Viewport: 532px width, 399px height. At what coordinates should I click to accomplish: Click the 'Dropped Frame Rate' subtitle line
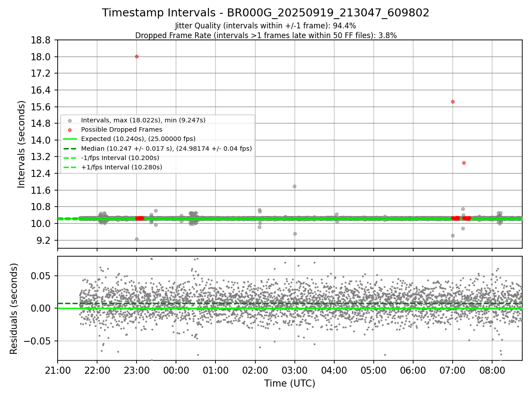[x=266, y=35]
